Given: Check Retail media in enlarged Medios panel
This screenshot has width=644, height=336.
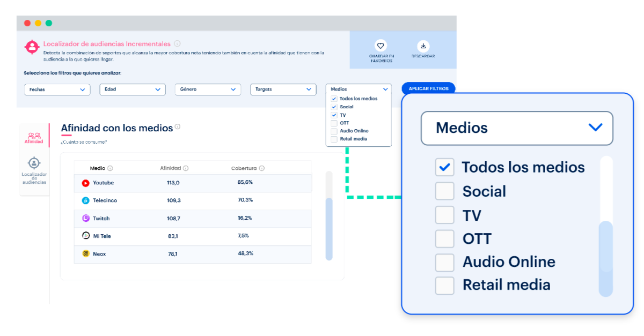Looking at the screenshot, I should click(444, 285).
